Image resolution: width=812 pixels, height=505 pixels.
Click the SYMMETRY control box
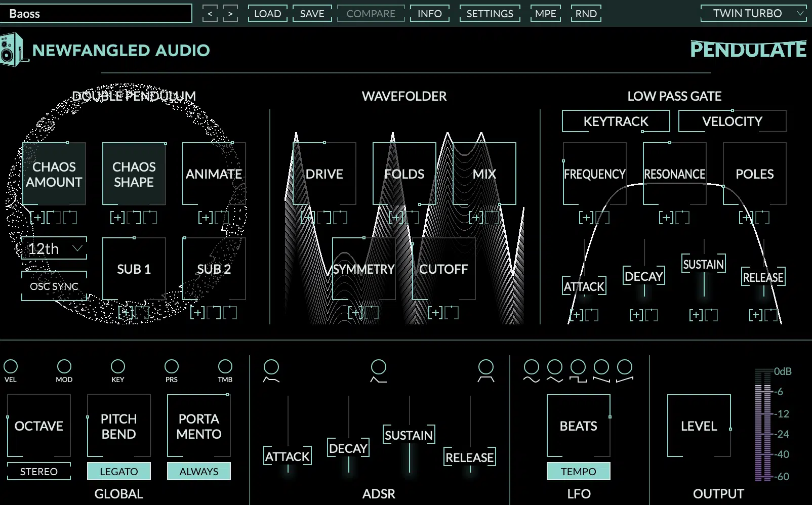point(364,269)
